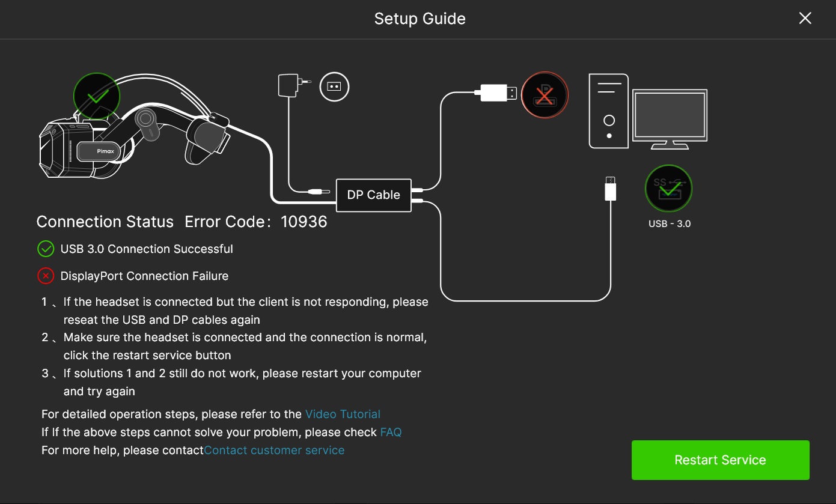Open the FAQ link
Image resolution: width=836 pixels, height=504 pixels.
coord(391,433)
